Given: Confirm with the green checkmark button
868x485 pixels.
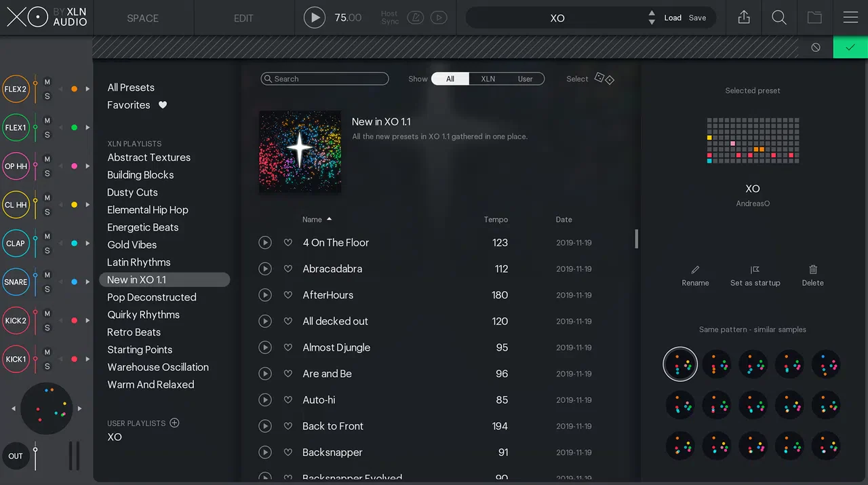Looking at the screenshot, I should (850, 47).
